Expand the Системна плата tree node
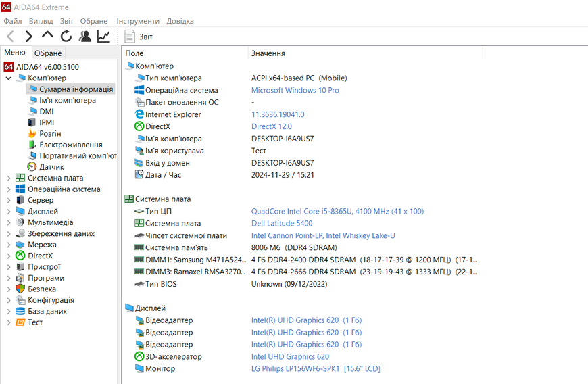Viewport: 588px width, 384px height. pos(9,178)
